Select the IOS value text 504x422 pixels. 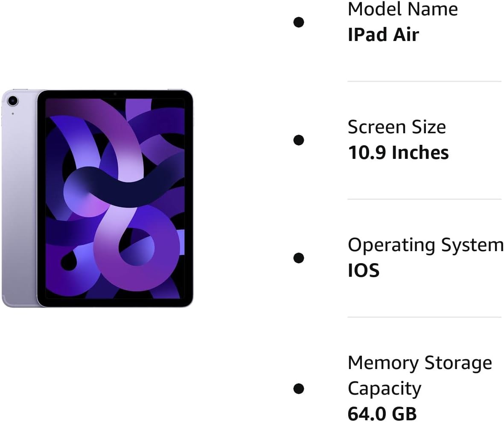[364, 270]
